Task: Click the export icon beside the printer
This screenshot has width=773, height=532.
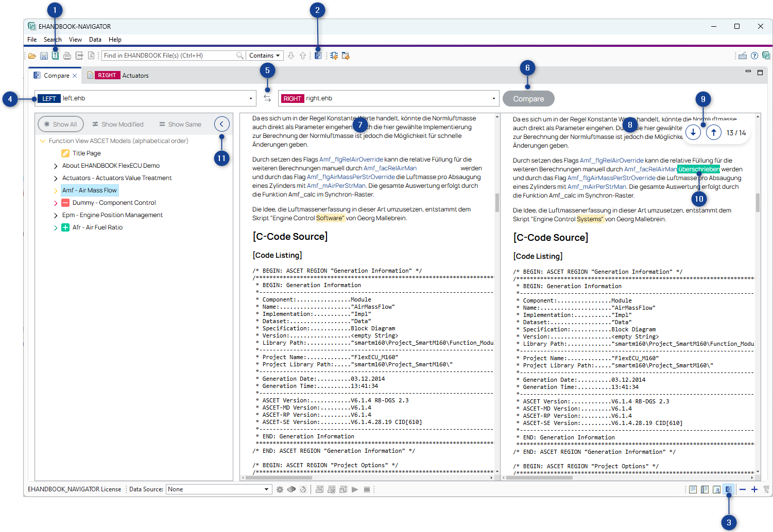Action: [79, 56]
